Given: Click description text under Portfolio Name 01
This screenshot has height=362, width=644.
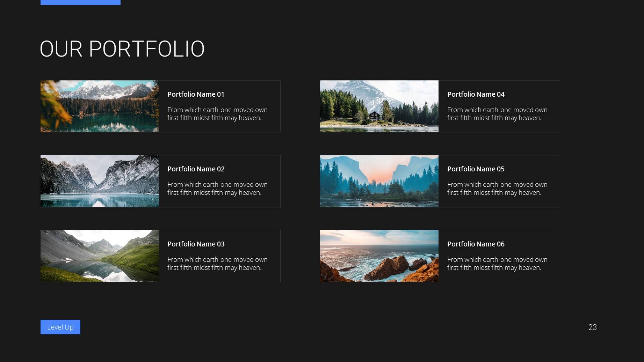Looking at the screenshot, I should (x=217, y=114).
